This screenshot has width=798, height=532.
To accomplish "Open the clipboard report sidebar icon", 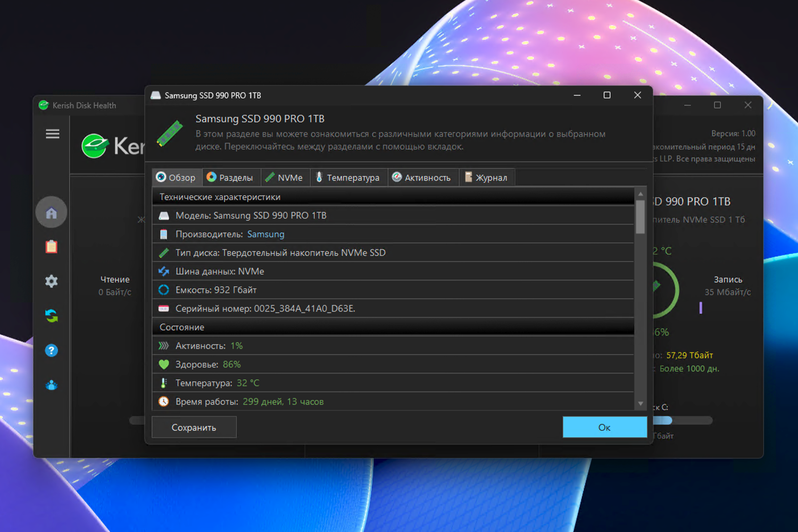I will click(51, 246).
